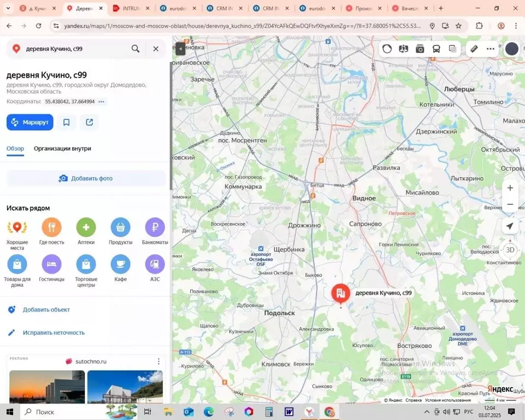Zoom out with the minus button
The width and height of the screenshot is (525, 420).
click(510, 204)
